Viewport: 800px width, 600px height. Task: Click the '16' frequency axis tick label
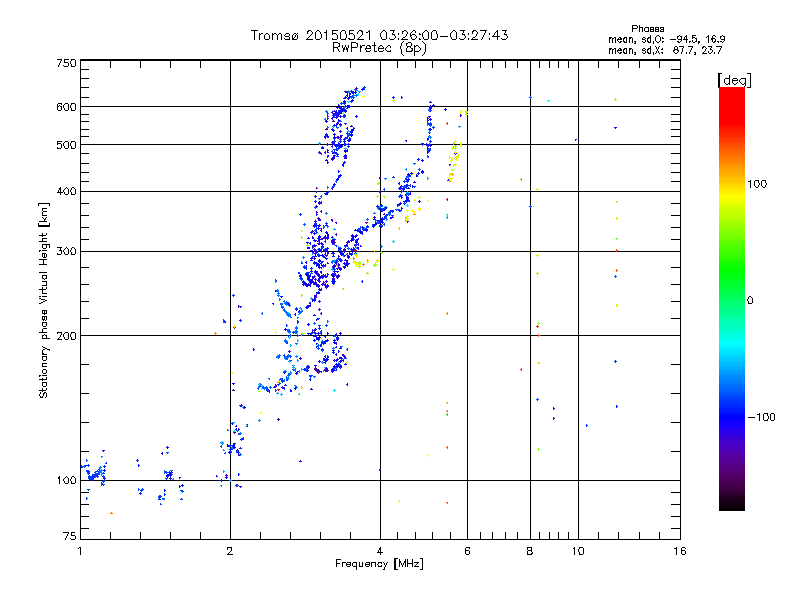[x=680, y=551]
